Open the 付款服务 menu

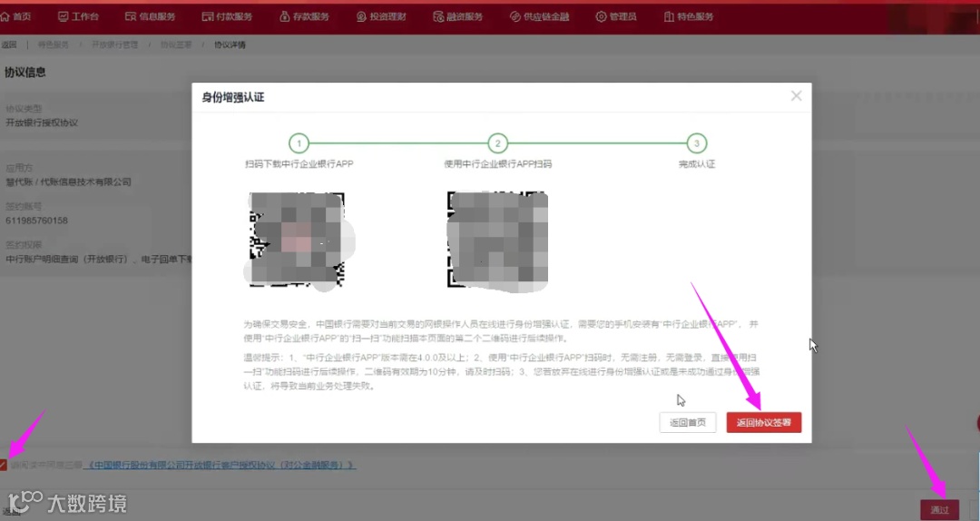[x=227, y=16]
